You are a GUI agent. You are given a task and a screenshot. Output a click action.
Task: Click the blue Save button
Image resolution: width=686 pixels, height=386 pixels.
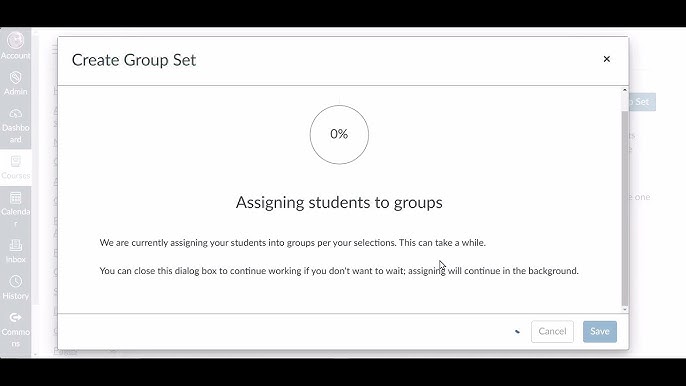(599, 331)
